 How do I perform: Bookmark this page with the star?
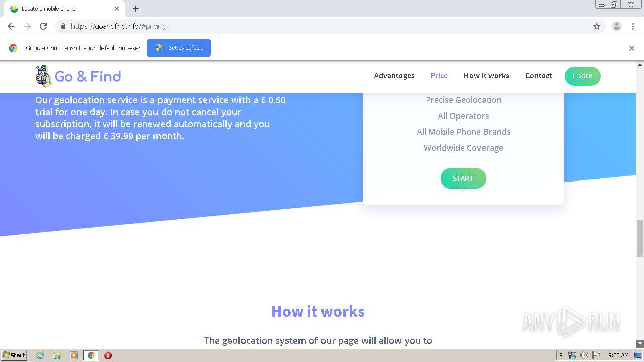tap(597, 26)
